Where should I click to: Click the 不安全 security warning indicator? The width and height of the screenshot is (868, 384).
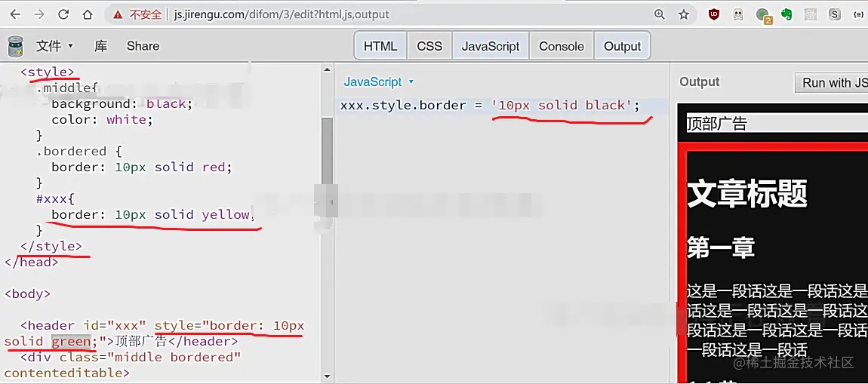click(137, 14)
